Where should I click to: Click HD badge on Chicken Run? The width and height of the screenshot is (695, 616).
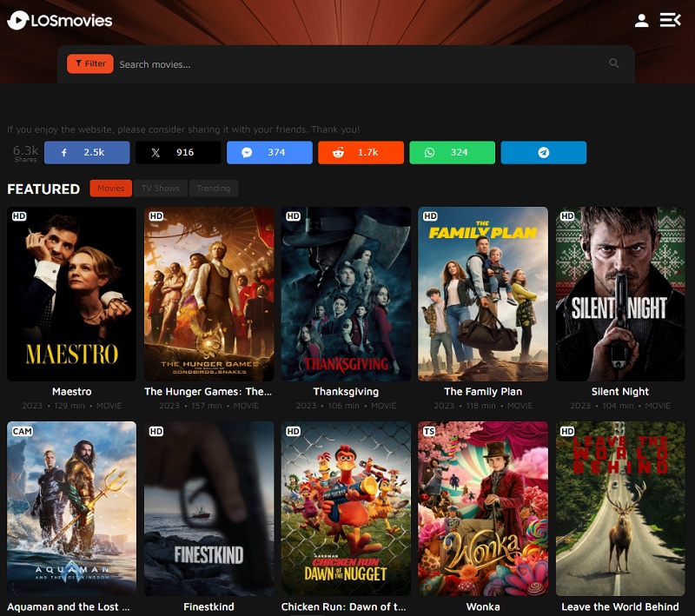click(293, 432)
